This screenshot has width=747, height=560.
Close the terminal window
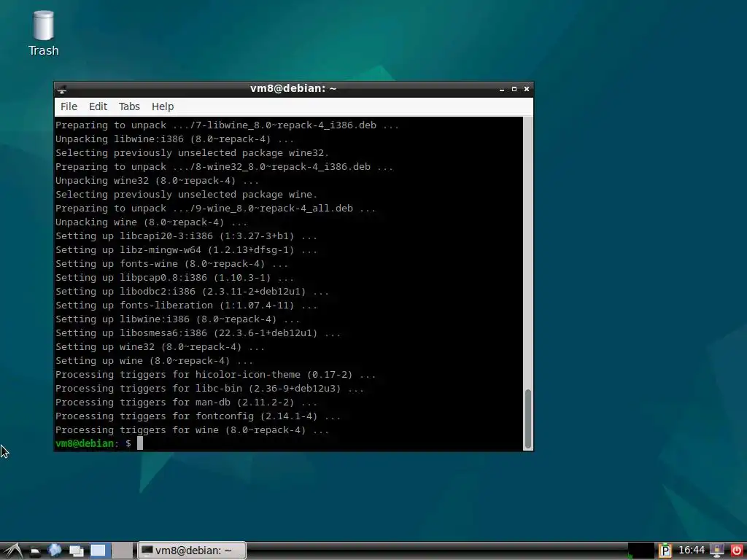[x=527, y=89]
